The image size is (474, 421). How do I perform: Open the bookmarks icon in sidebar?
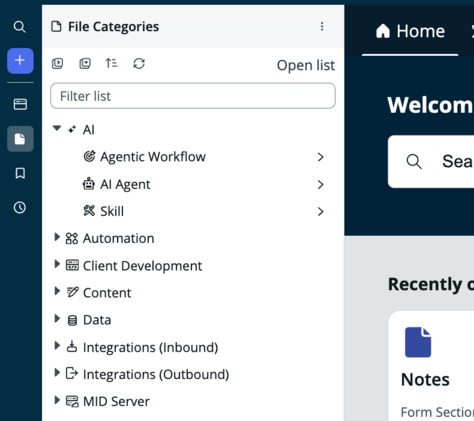click(20, 173)
